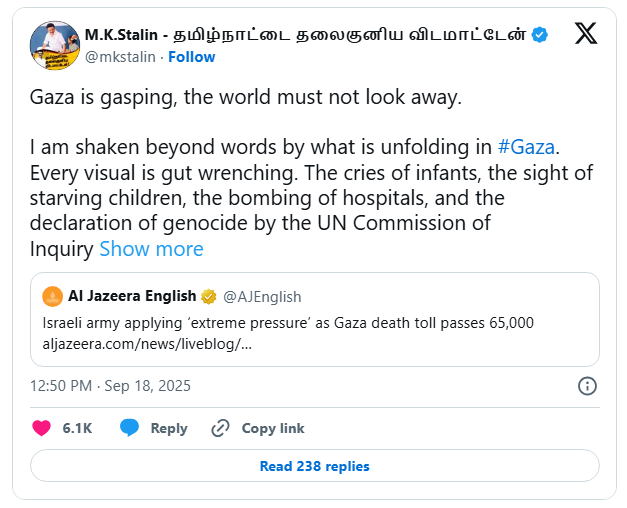Screen dimensions: 627x508
Task: Click the 6.1K likes count
Action: coord(77,428)
